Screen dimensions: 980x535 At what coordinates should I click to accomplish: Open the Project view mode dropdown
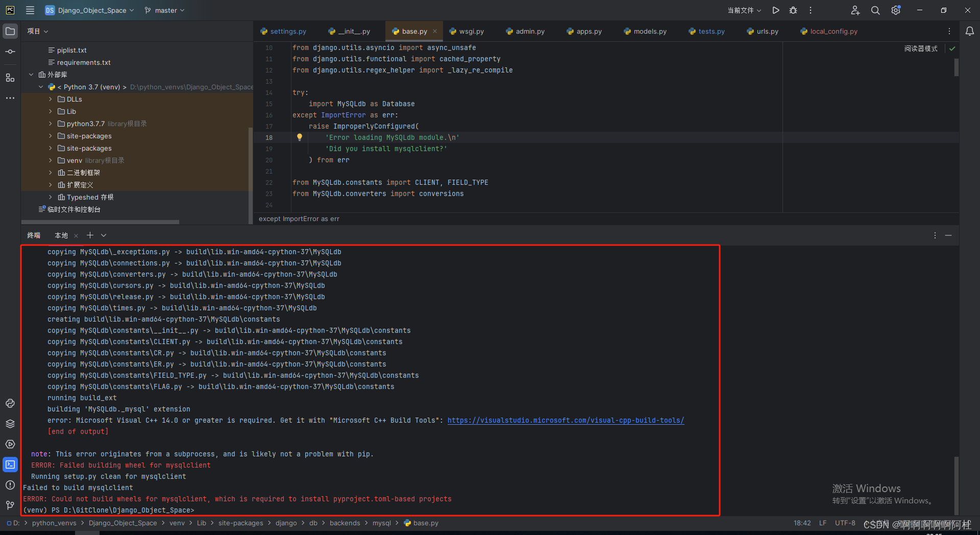point(38,31)
